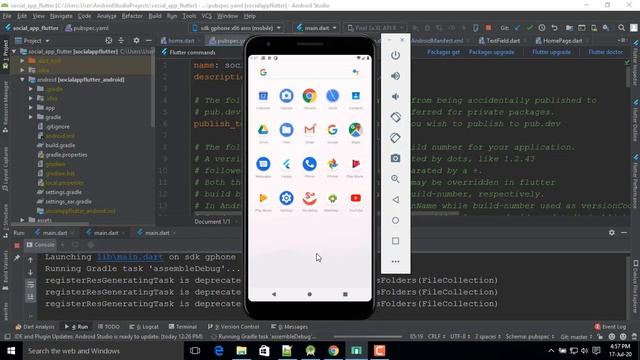Raise emulator volume with the louder speaker icon
This screenshot has height=360, width=640.
(x=395, y=76)
